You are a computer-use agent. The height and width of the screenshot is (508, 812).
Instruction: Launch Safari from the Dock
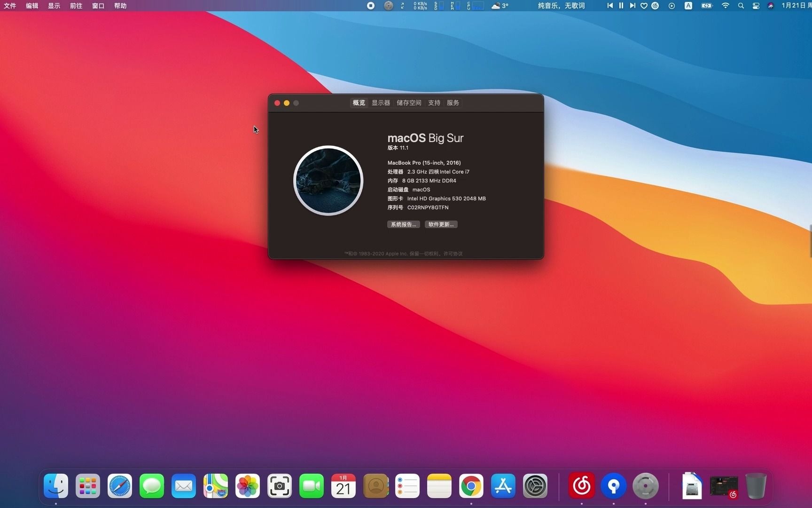(120, 486)
